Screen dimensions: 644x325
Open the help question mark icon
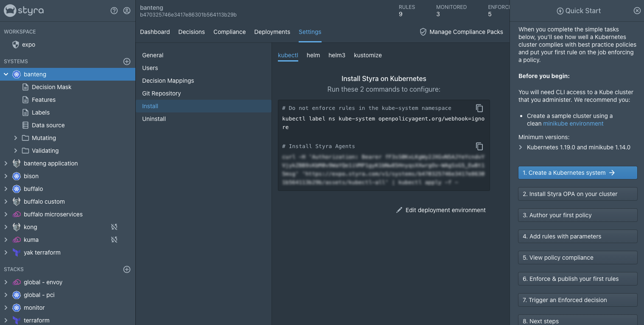pyautogui.click(x=114, y=11)
